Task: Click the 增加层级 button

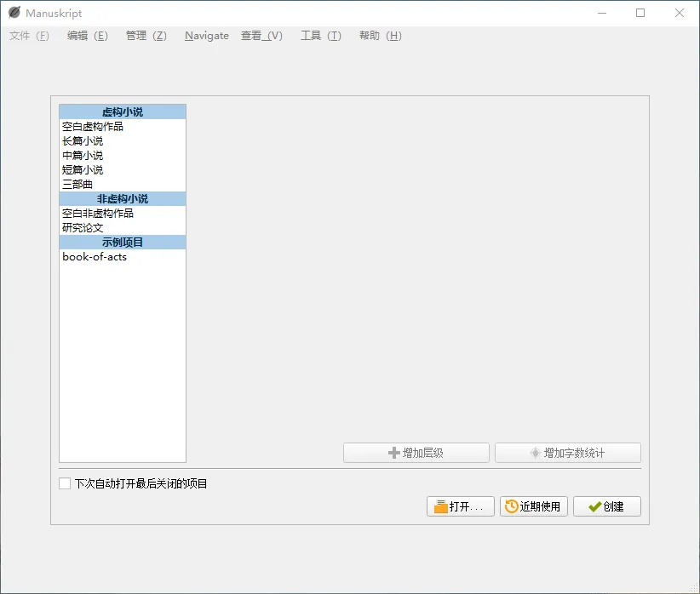Action: tap(416, 453)
